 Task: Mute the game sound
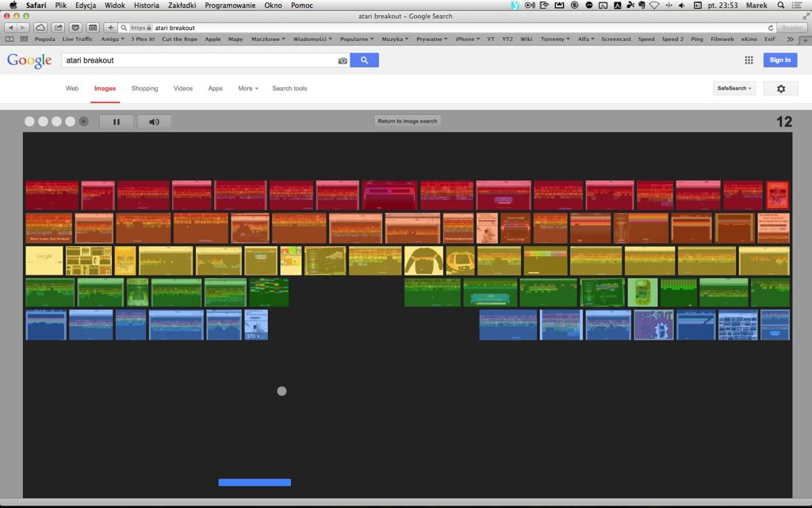click(154, 121)
